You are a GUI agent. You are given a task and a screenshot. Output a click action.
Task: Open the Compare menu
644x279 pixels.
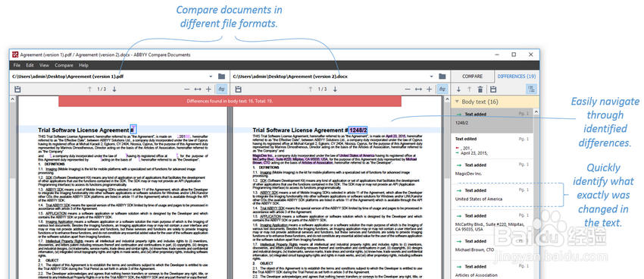click(64, 65)
